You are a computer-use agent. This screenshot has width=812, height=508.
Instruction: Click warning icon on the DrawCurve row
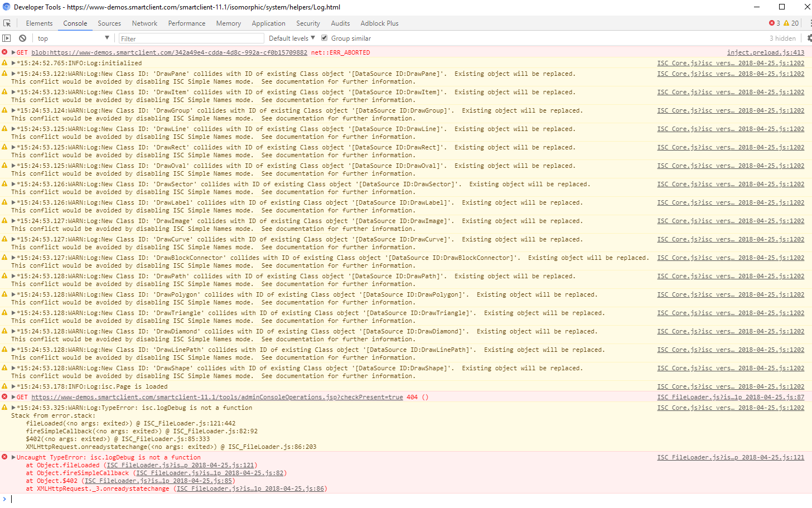coord(4,239)
